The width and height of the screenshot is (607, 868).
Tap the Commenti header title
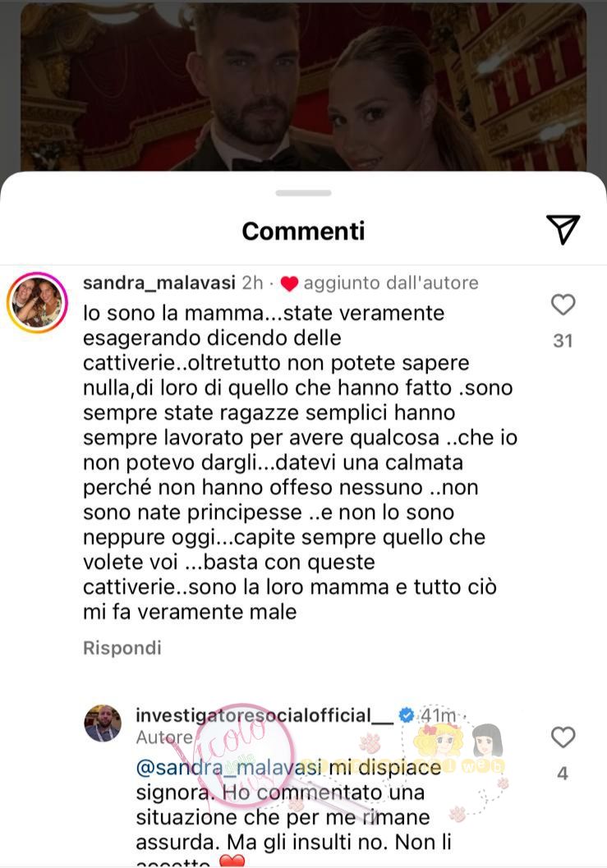[x=304, y=231]
